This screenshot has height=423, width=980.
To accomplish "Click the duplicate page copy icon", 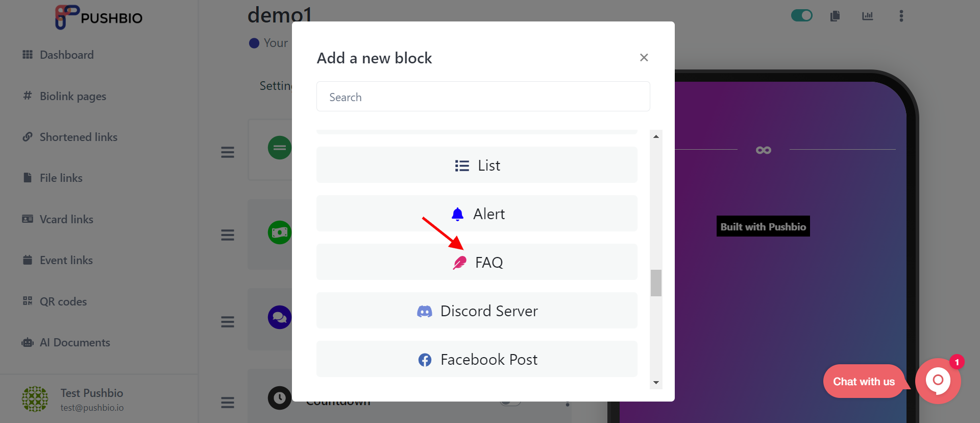I will (x=835, y=16).
